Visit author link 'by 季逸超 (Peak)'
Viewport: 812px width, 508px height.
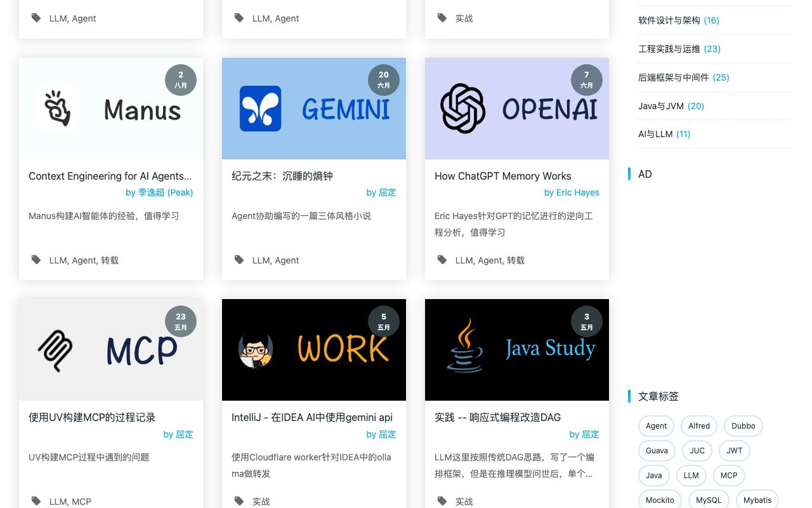(x=159, y=192)
